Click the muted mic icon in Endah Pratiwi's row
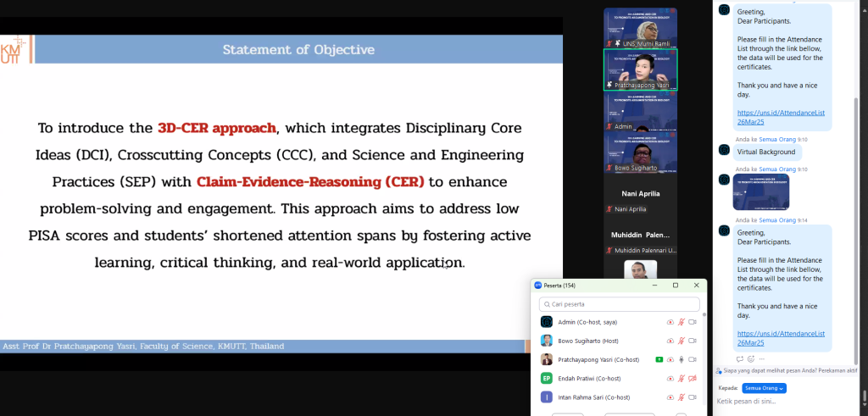868x416 pixels. coord(682,379)
